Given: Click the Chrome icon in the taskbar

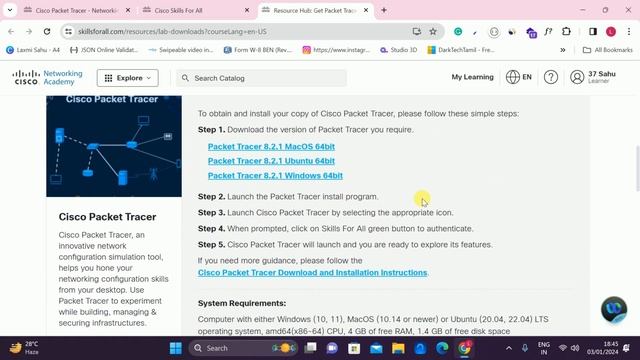Looking at the screenshot, I should pyautogui.click(x=464, y=348).
